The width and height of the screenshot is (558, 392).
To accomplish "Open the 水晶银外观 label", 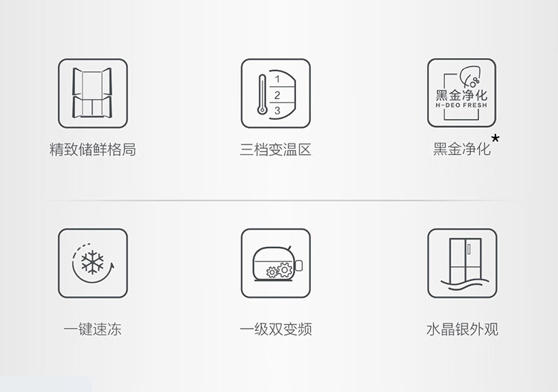I will pyautogui.click(x=462, y=329).
